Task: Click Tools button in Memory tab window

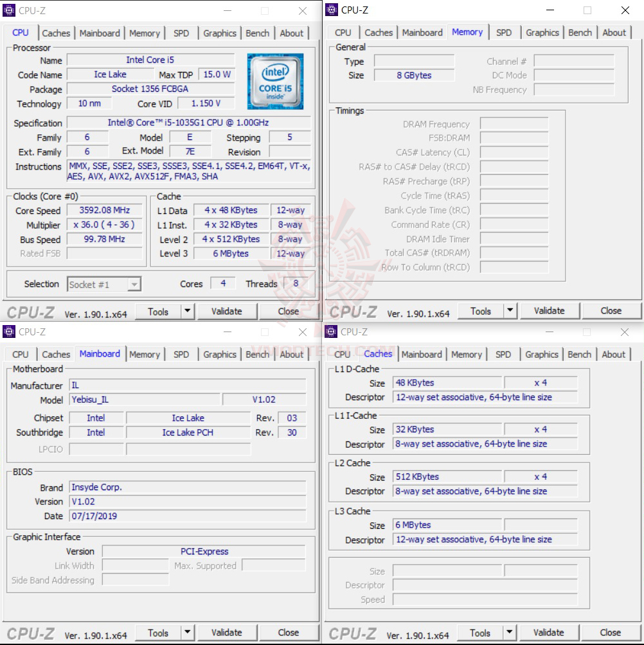Action: coord(481,310)
